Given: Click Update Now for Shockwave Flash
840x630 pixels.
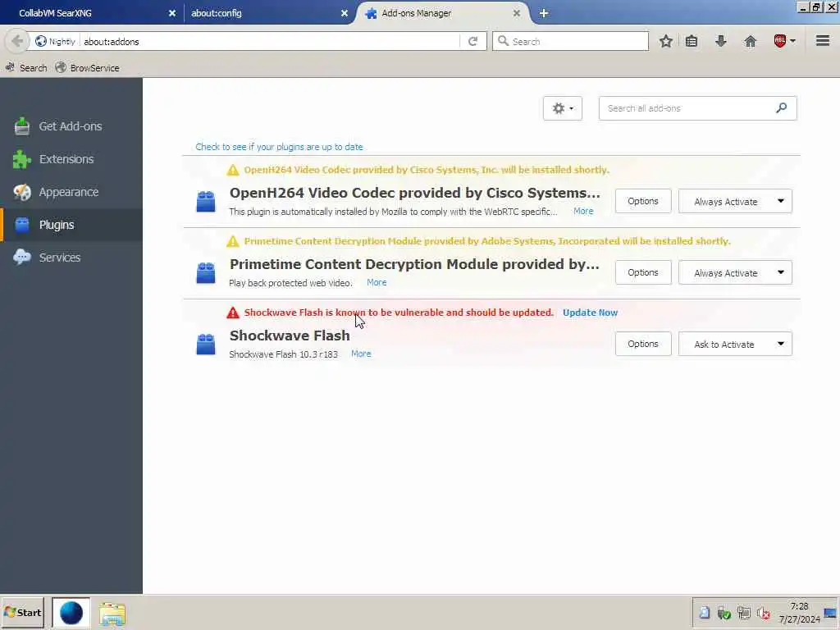Looking at the screenshot, I should click(x=590, y=313).
